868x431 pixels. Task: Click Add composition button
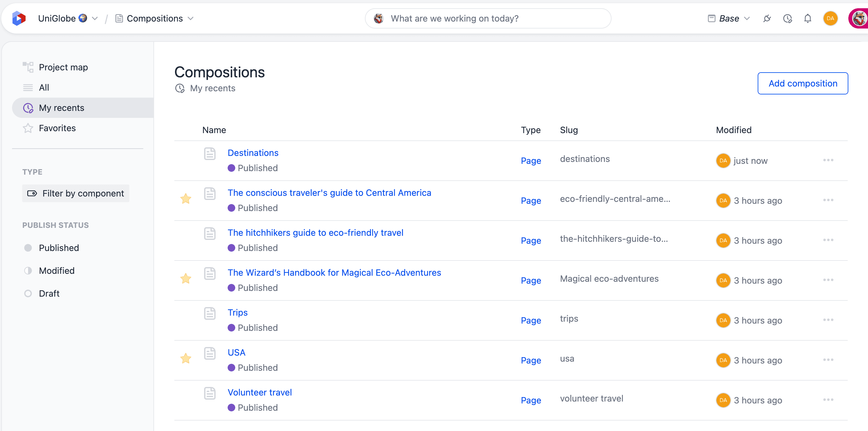(803, 83)
